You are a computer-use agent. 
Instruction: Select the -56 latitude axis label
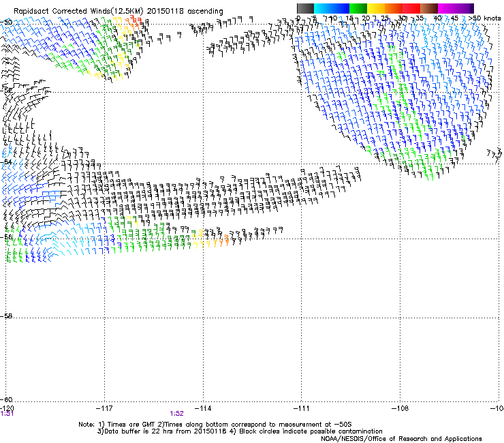(x=6, y=237)
